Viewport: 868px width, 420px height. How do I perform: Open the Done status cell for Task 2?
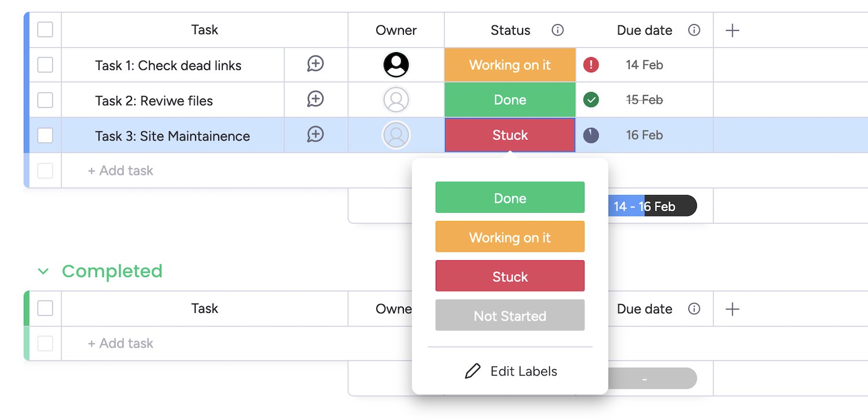(x=510, y=100)
